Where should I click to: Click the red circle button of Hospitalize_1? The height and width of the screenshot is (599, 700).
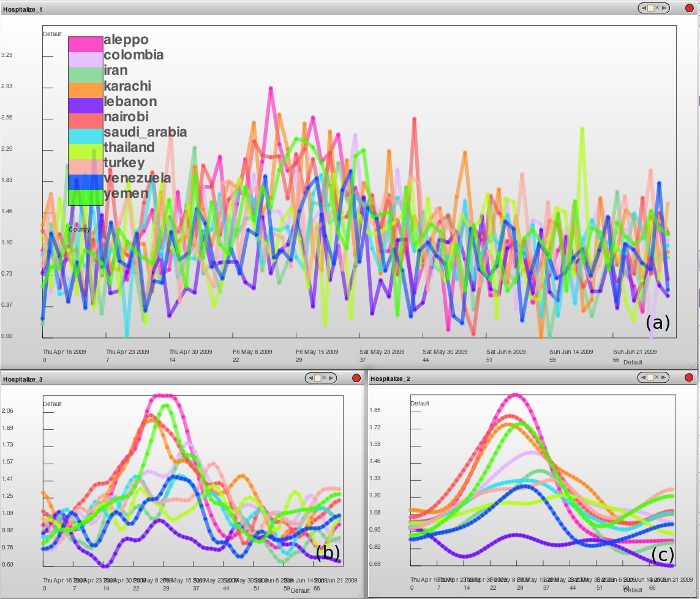click(x=689, y=8)
